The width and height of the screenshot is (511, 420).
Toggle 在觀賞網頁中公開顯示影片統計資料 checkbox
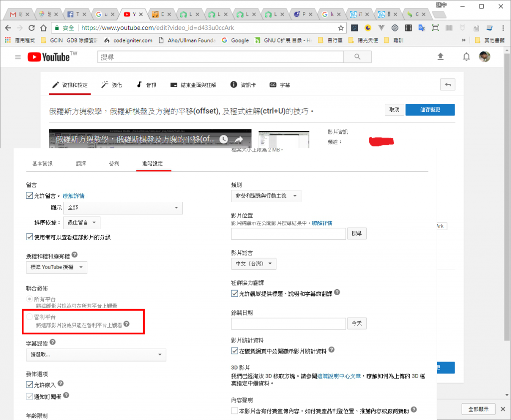[235, 351]
